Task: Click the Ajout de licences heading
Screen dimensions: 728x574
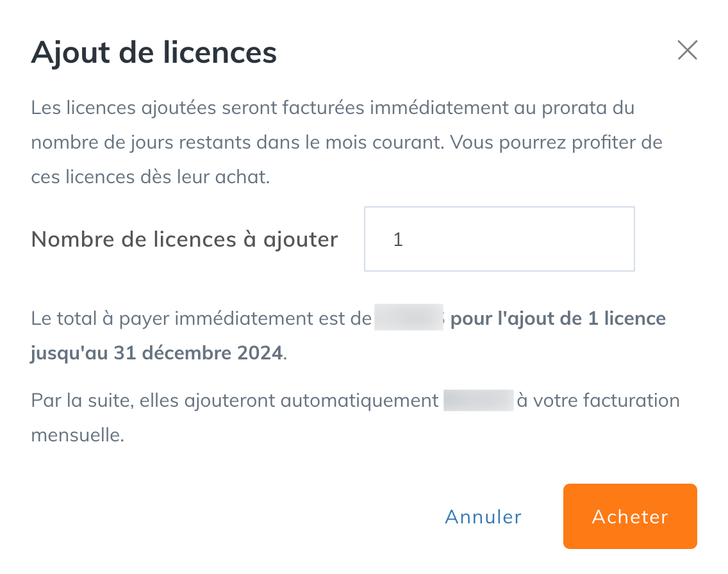Action: pos(154,52)
